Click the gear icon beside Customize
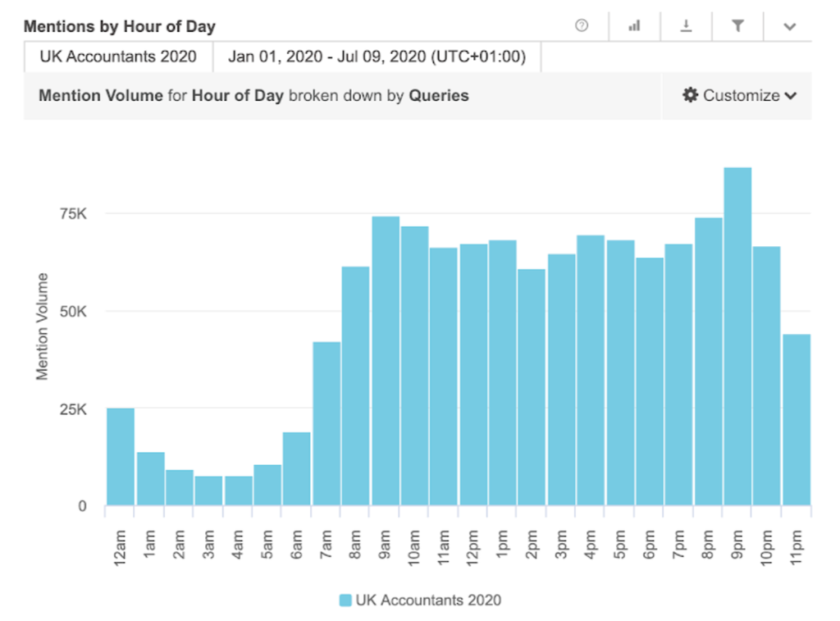The width and height of the screenshot is (840, 621). point(691,95)
